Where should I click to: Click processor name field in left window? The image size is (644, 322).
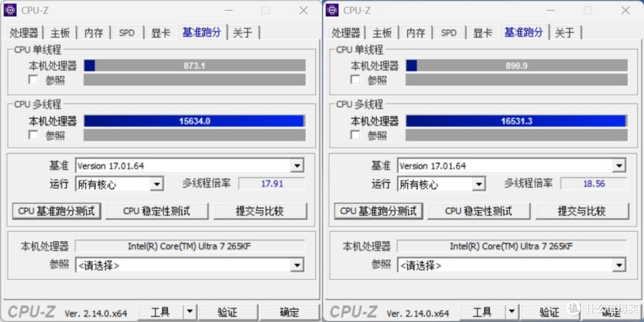pos(190,246)
